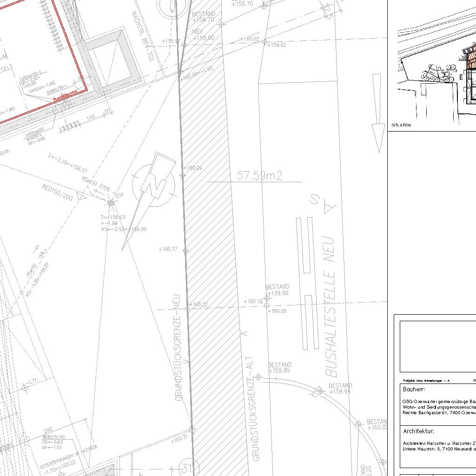Image resolution: width=476 pixels, height=476 pixels.
Task: Select the -1.70=+160.22 level annotation
Action: (59, 468)
